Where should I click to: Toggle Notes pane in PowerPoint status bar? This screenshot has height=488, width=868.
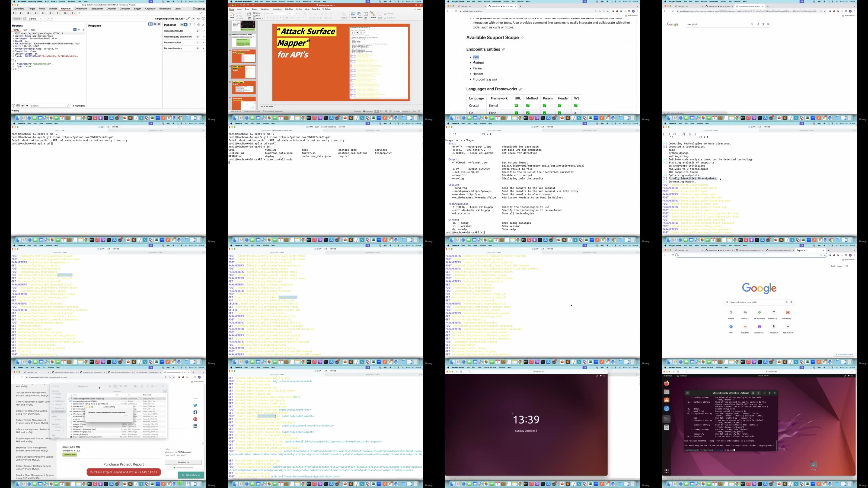[x=358, y=111]
